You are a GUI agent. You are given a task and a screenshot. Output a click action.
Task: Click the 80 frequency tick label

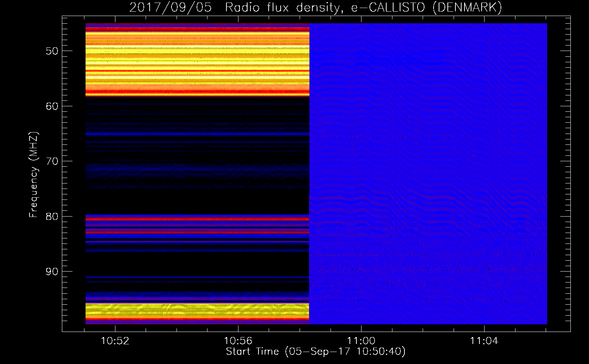pyautogui.click(x=52, y=217)
